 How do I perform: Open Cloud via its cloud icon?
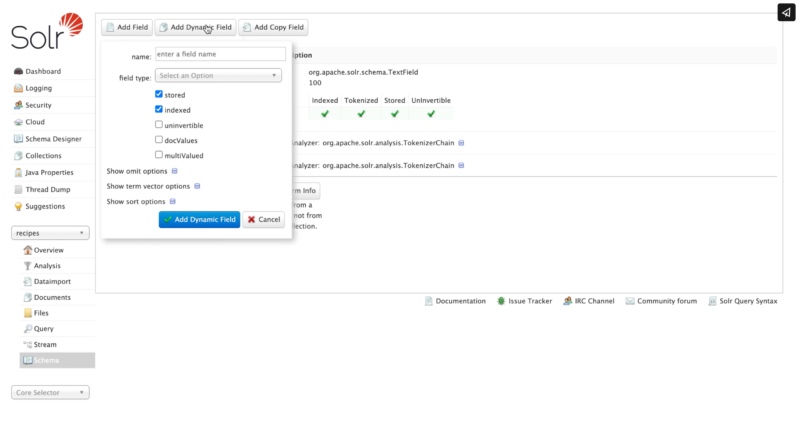point(18,122)
